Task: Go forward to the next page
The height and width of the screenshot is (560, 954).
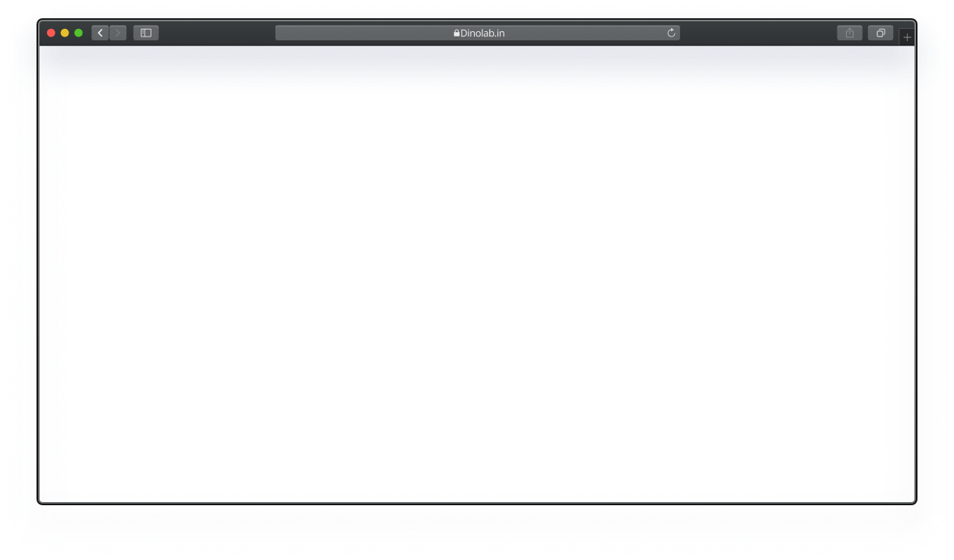Action: [x=118, y=33]
